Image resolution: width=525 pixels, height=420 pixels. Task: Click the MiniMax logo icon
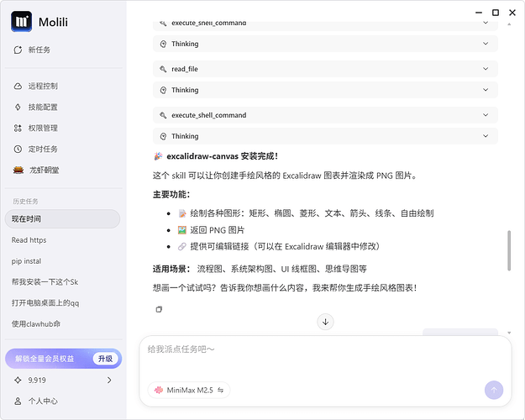coord(159,391)
